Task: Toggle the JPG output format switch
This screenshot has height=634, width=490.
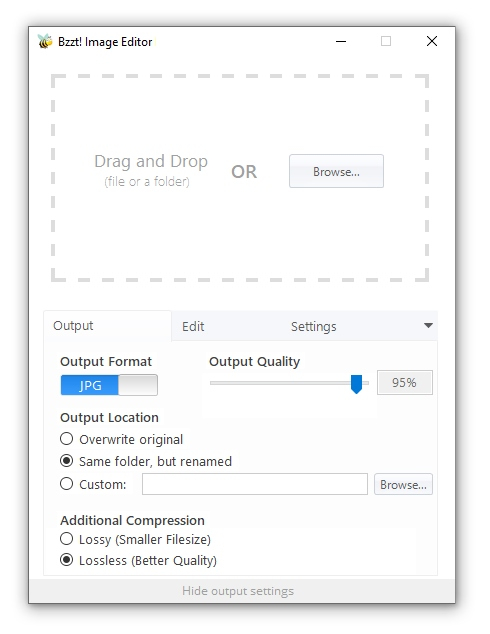Action: pos(109,385)
